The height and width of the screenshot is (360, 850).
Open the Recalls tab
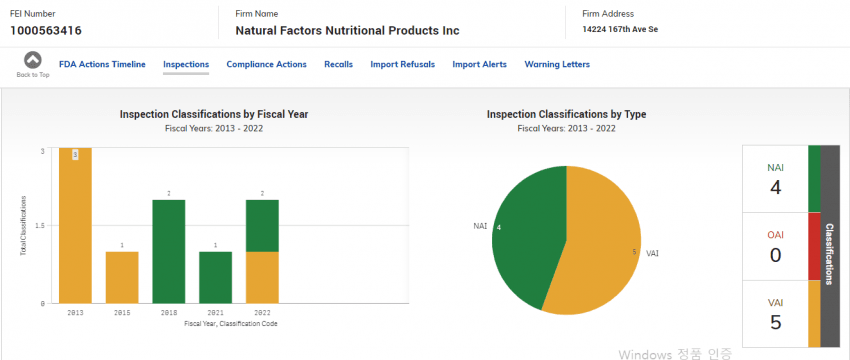pos(338,64)
